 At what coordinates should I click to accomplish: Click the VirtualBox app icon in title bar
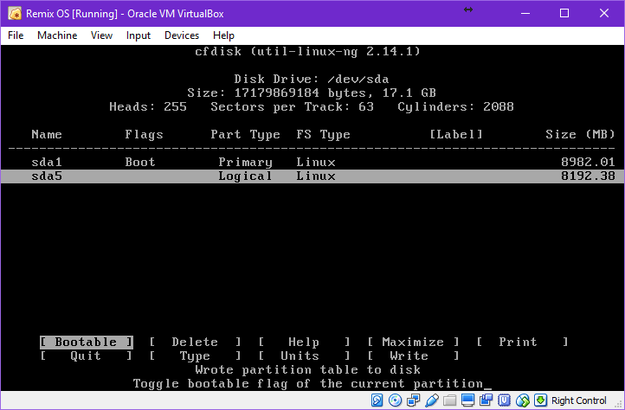tap(14, 14)
